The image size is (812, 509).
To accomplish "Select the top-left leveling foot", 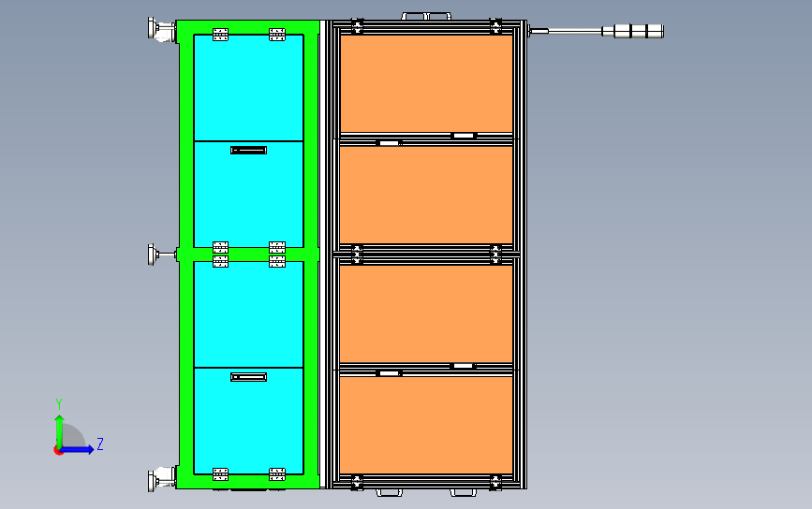I will tap(162, 29).
